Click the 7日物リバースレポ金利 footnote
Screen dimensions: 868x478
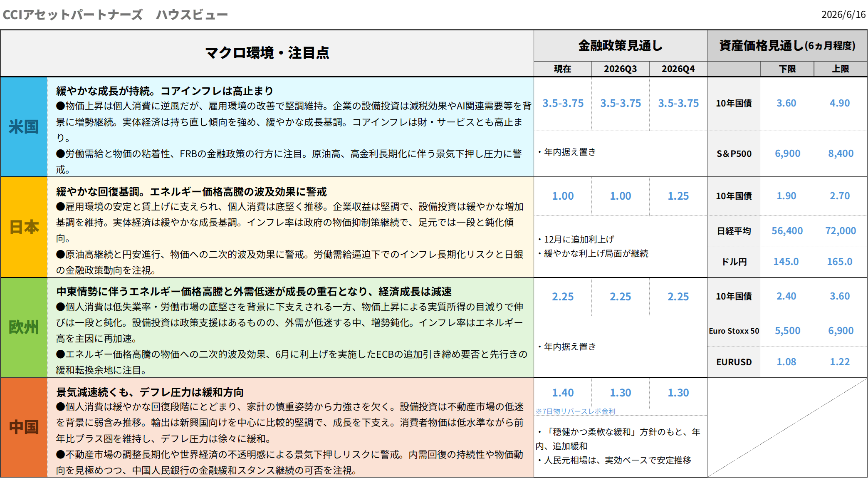(576, 411)
